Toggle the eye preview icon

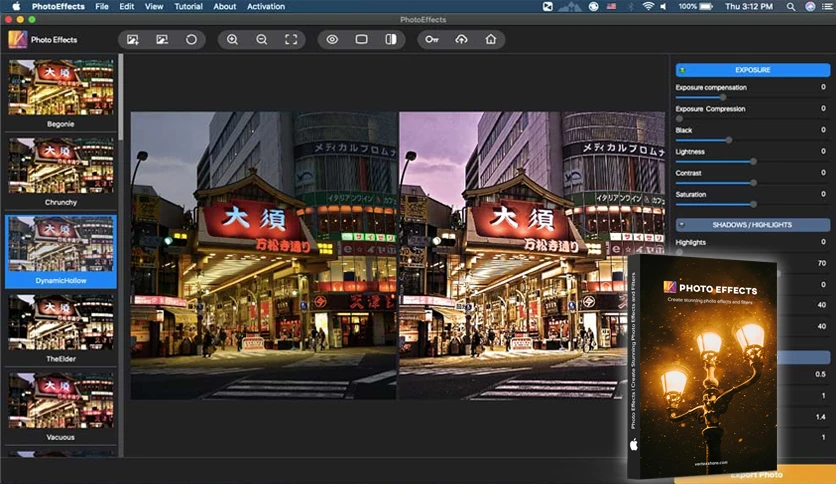[x=332, y=39]
